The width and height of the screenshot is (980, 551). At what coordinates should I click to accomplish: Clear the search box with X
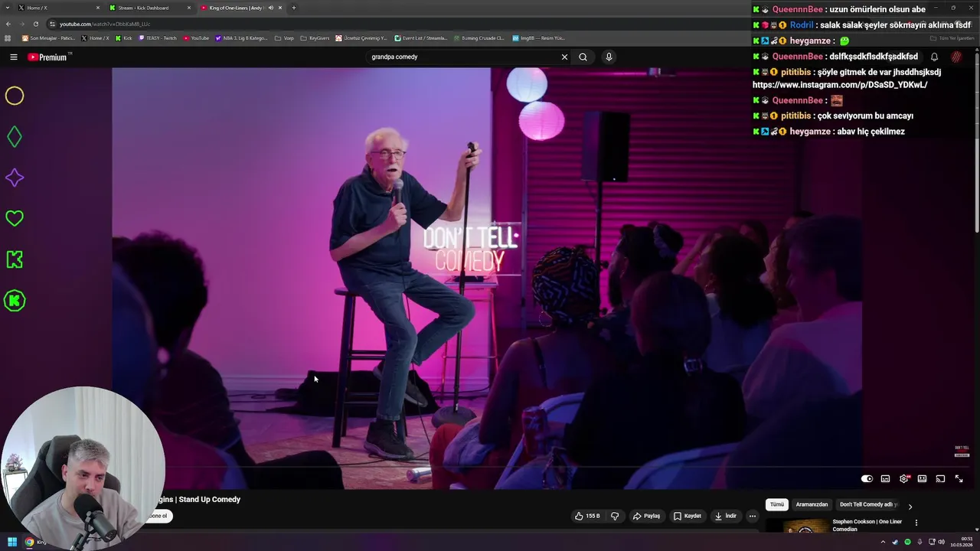pos(564,57)
